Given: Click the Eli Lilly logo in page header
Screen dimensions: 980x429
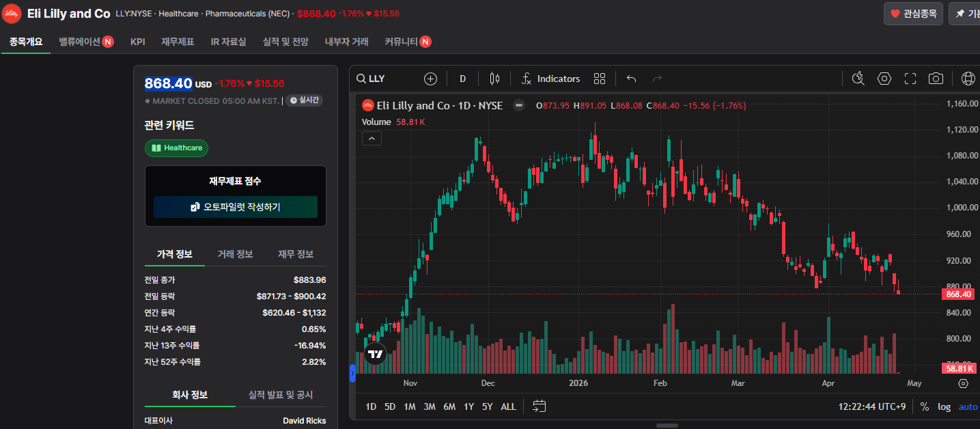Looking at the screenshot, I should pyautogui.click(x=12, y=14).
